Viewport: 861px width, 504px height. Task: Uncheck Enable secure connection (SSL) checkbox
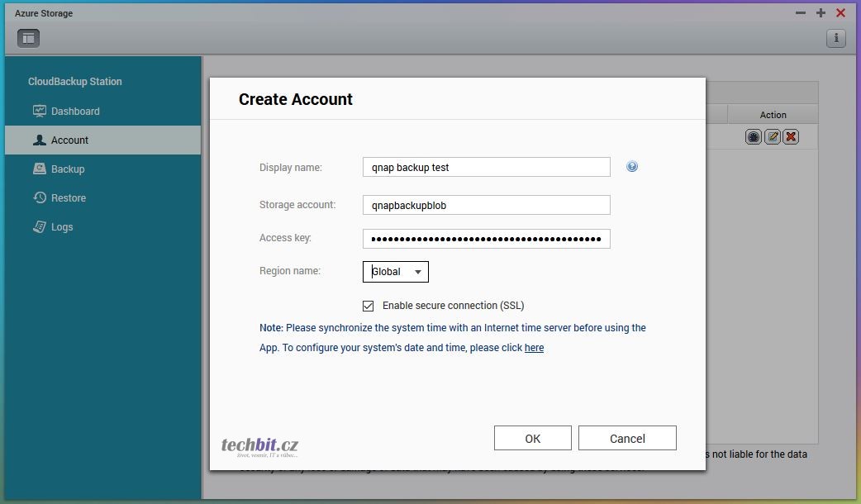[369, 306]
